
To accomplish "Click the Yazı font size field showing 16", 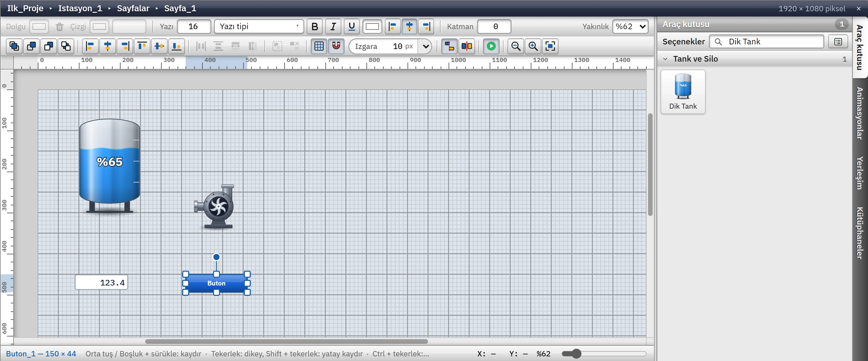I will pyautogui.click(x=194, y=26).
